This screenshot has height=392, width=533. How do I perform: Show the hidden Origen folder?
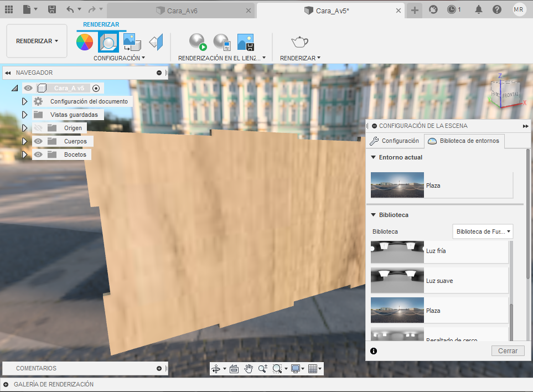38,128
